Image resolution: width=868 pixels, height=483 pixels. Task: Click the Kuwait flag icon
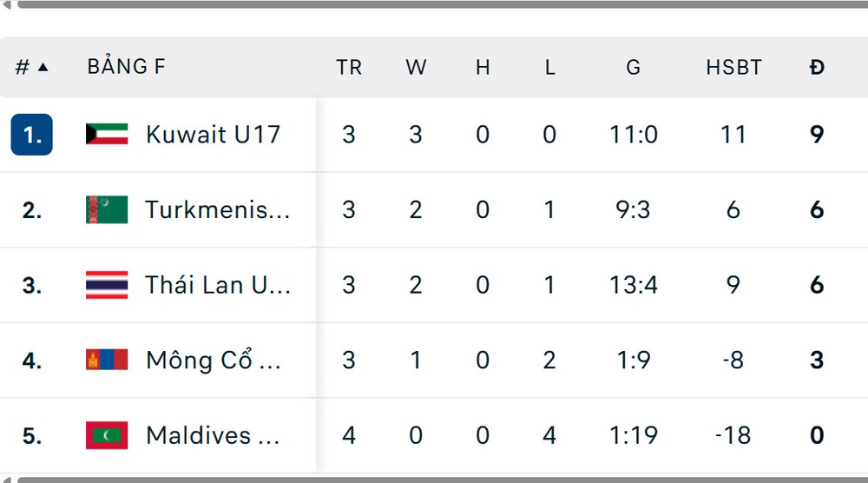107,134
